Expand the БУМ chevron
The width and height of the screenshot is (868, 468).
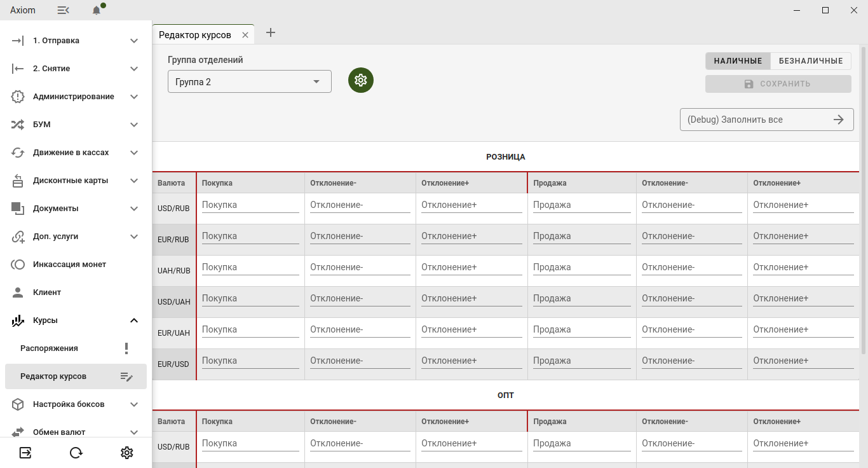tap(134, 125)
